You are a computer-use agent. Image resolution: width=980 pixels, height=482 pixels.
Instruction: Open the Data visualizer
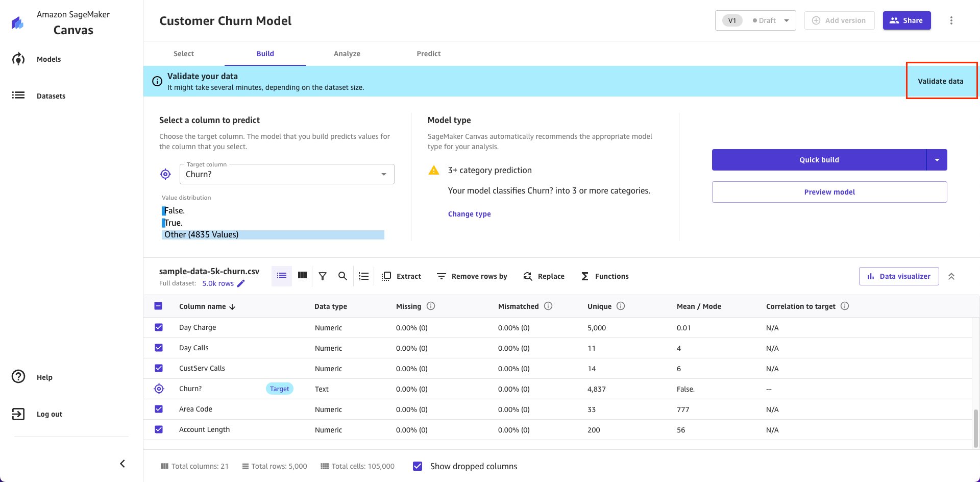point(899,276)
